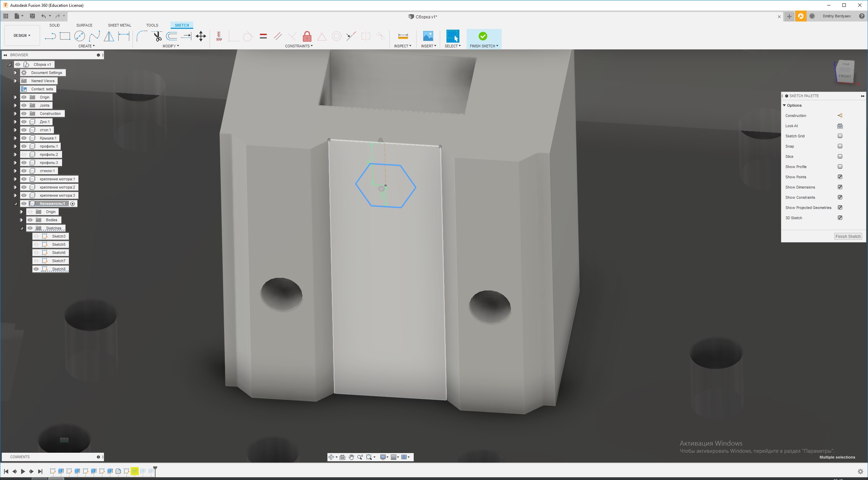
Task: Enable the Slice checkbox
Action: click(x=840, y=156)
